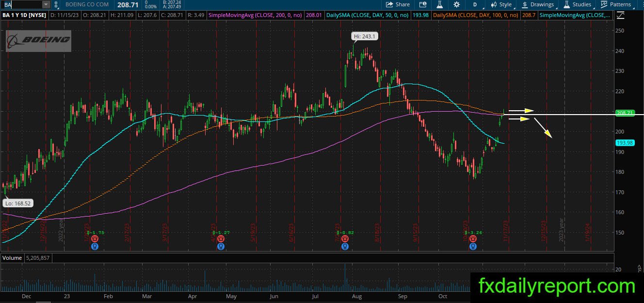Click the Hi: 243.1 price bubble
Screen dimensions: 644x303
pos(364,36)
